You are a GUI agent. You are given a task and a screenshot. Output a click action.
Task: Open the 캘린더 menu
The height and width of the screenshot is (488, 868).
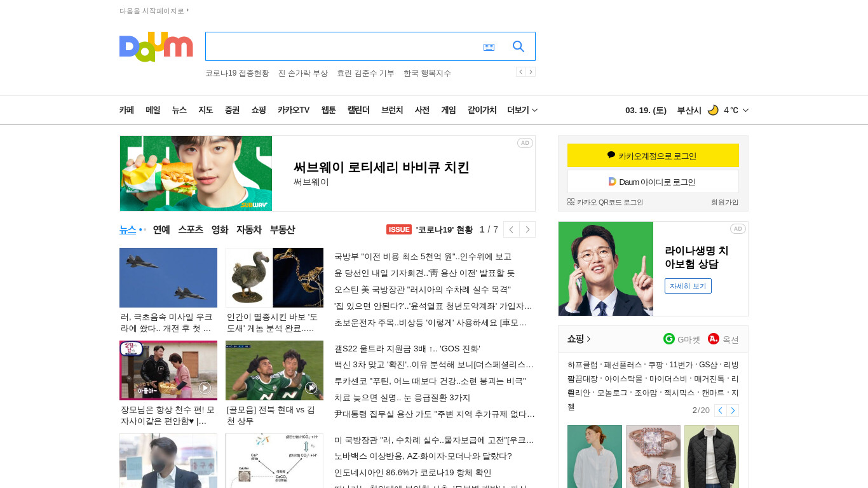358,110
